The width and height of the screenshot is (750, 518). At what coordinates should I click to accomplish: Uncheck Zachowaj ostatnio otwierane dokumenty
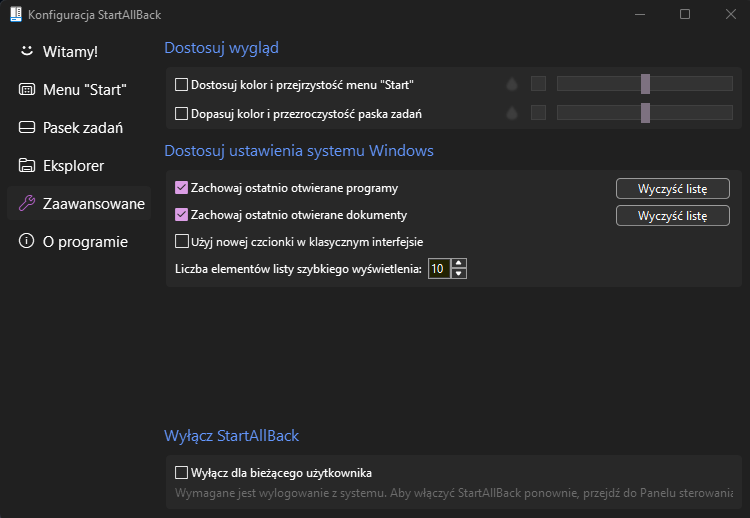[181, 214]
